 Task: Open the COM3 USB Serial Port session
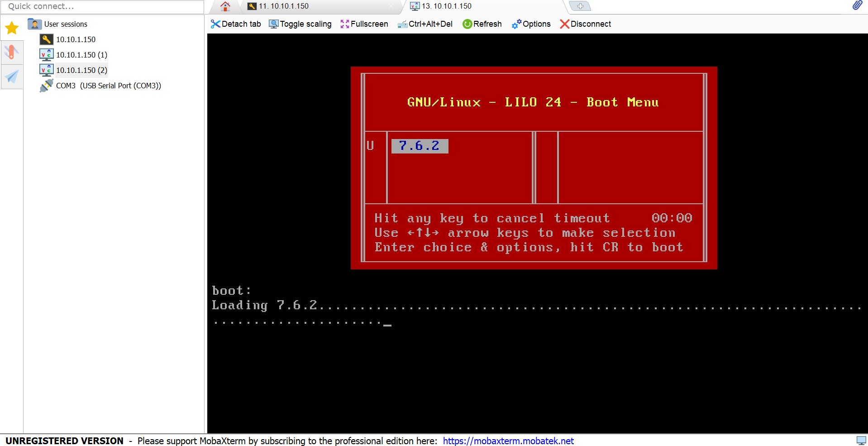click(108, 86)
